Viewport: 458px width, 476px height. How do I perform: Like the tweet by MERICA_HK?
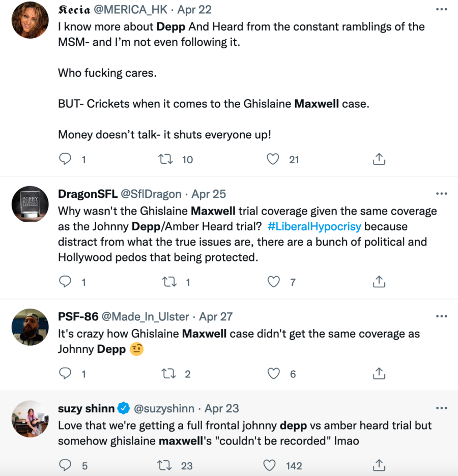(273, 159)
